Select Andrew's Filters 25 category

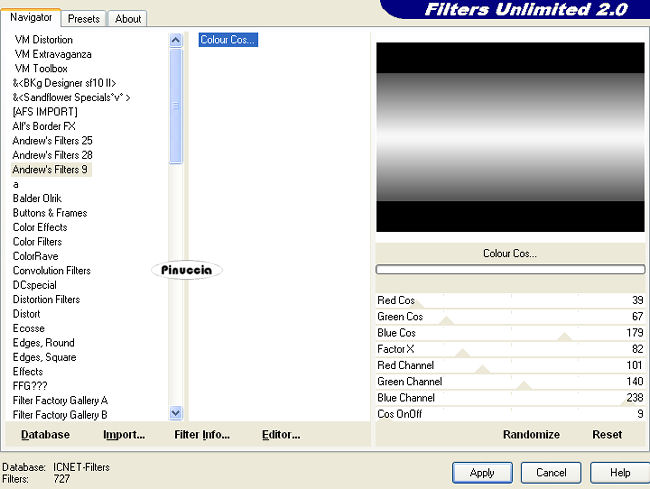click(52, 140)
